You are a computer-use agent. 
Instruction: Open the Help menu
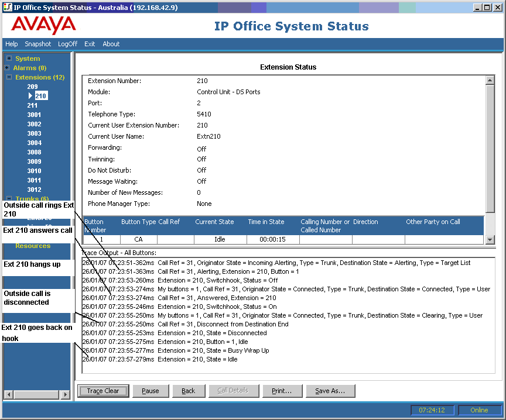11,44
